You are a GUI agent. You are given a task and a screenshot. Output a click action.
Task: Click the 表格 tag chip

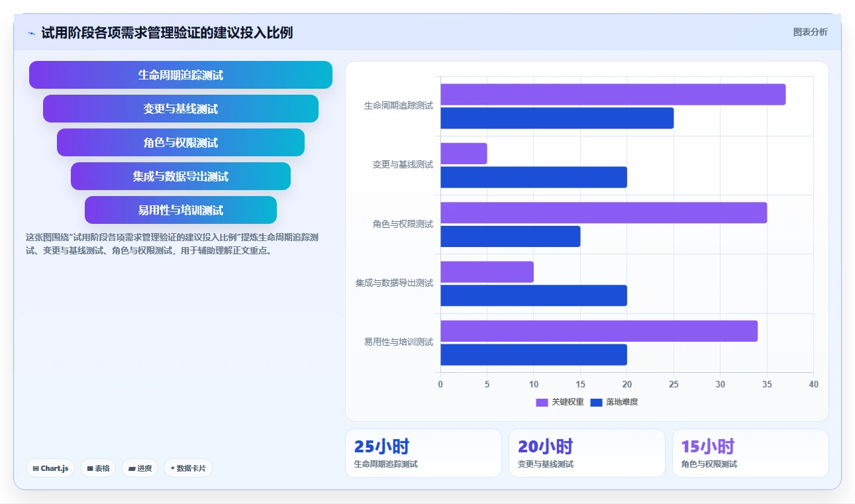click(x=98, y=468)
